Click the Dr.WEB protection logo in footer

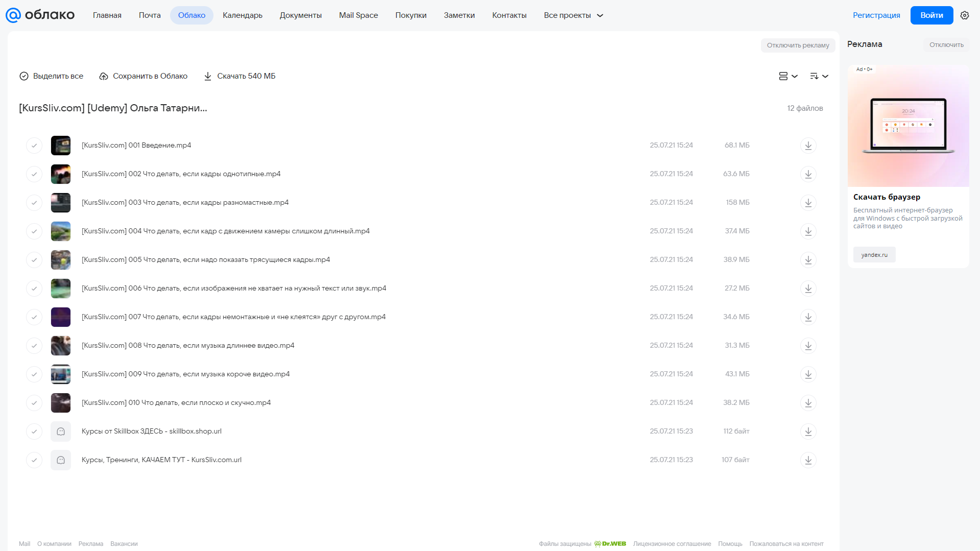(x=610, y=544)
